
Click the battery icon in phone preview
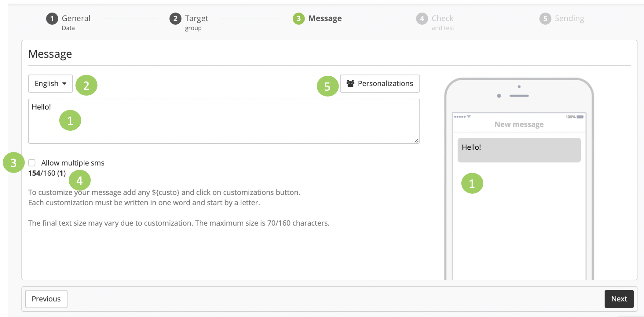point(580,117)
